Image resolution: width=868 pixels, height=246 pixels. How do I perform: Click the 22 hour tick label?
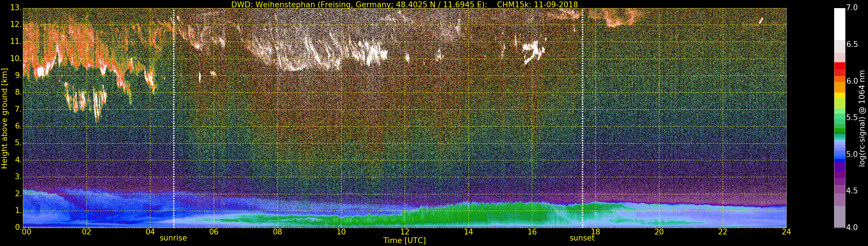coord(723,232)
